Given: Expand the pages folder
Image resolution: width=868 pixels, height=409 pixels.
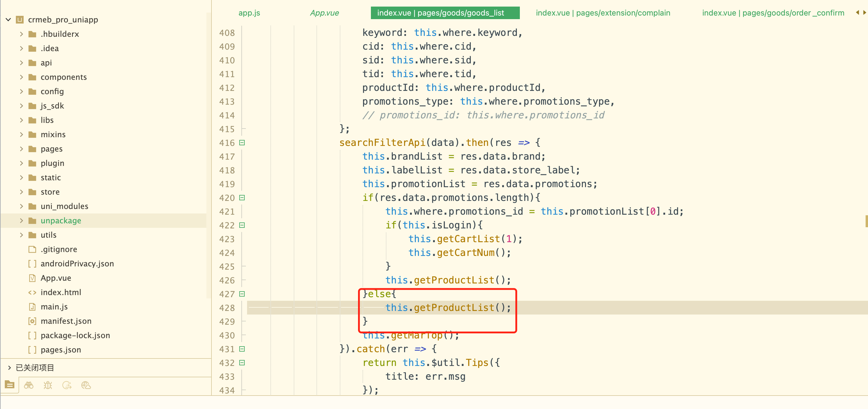Looking at the screenshot, I should (22, 149).
